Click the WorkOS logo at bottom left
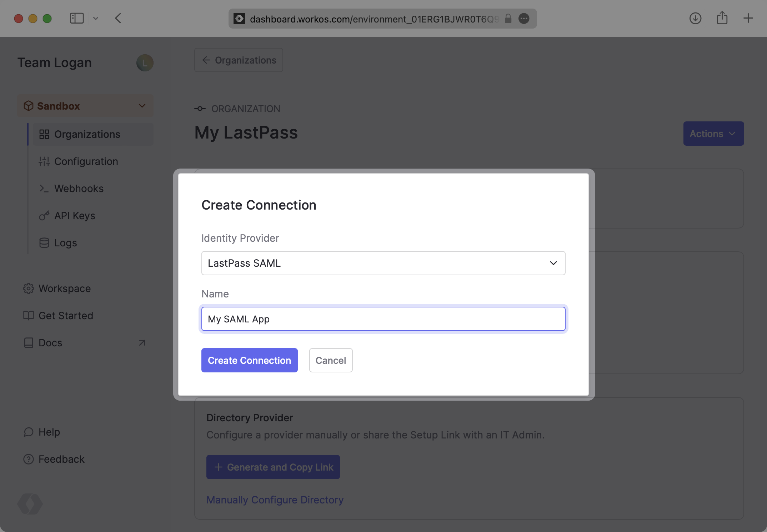Image resolution: width=767 pixels, height=532 pixels. pos(30,504)
